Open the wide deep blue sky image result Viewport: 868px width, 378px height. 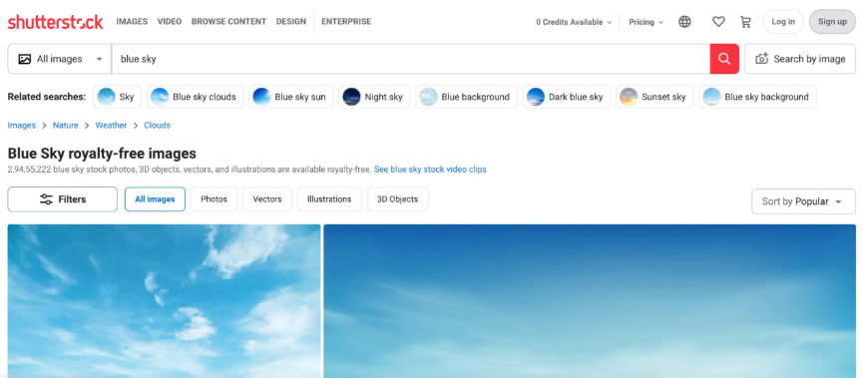[x=590, y=301]
